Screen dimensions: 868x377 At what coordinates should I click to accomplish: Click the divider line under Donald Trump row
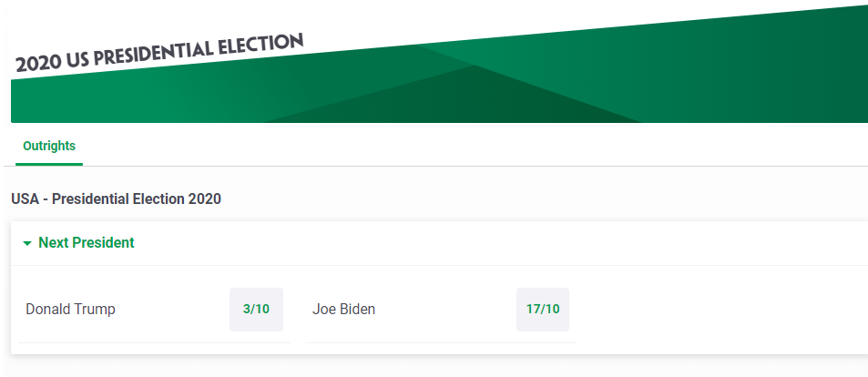153,342
